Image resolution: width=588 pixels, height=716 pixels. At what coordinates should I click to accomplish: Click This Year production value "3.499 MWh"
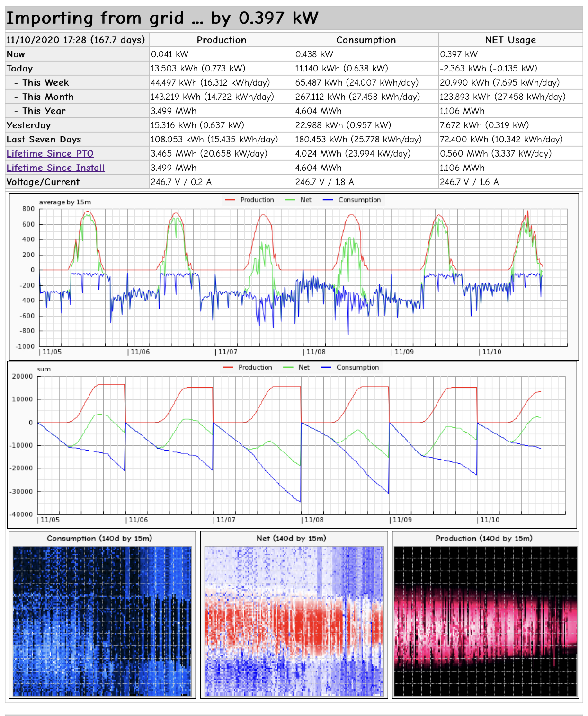click(x=174, y=111)
